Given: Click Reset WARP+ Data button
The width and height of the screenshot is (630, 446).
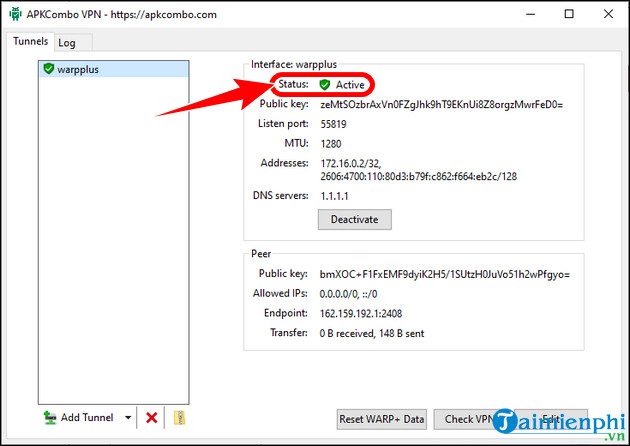Looking at the screenshot, I should point(382,418).
